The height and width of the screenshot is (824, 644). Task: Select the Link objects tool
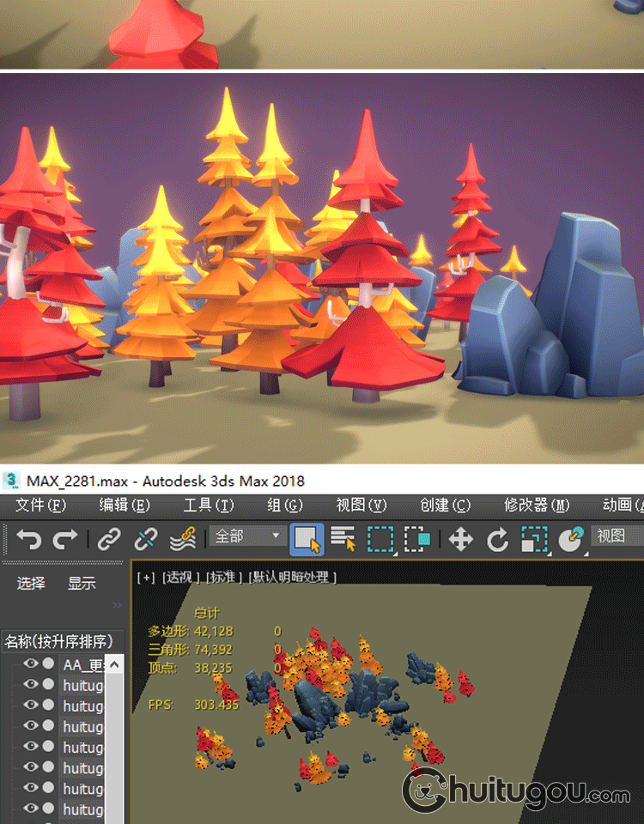tap(108, 539)
